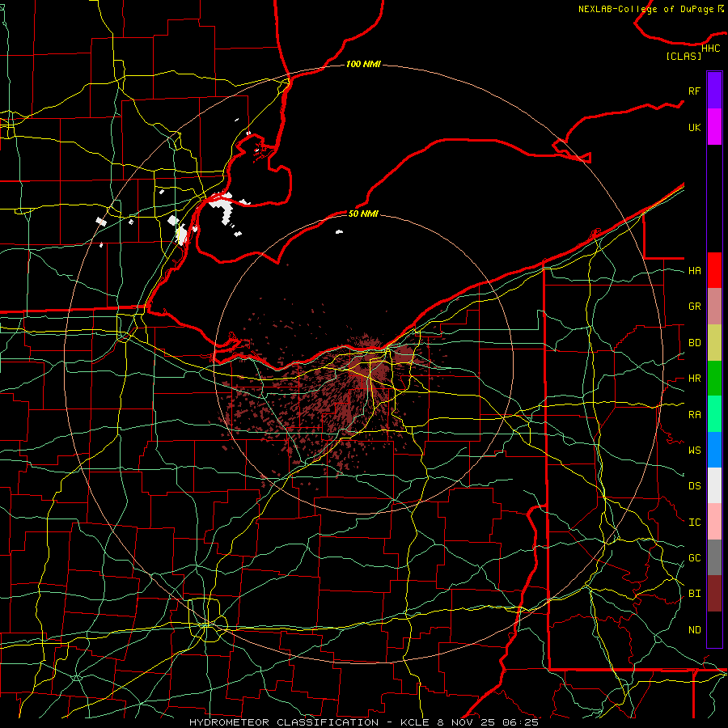
Task: Click the RF legend label
Action: pos(695,91)
